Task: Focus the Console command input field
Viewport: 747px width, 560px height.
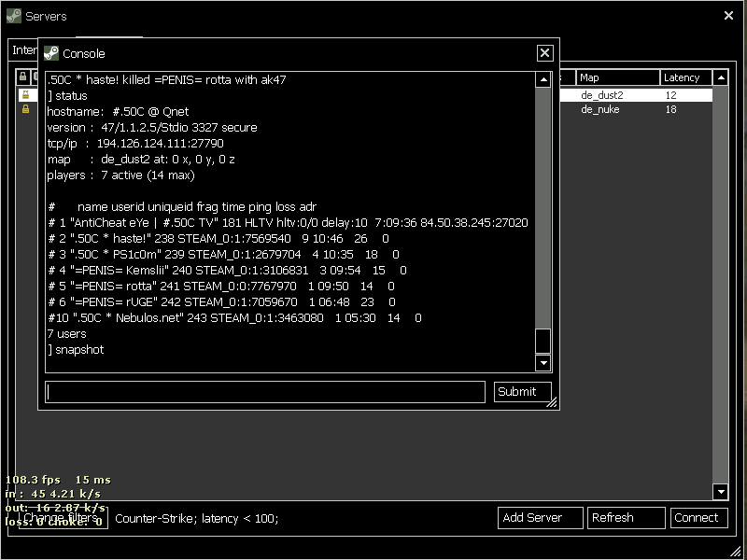Action: (265, 392)
